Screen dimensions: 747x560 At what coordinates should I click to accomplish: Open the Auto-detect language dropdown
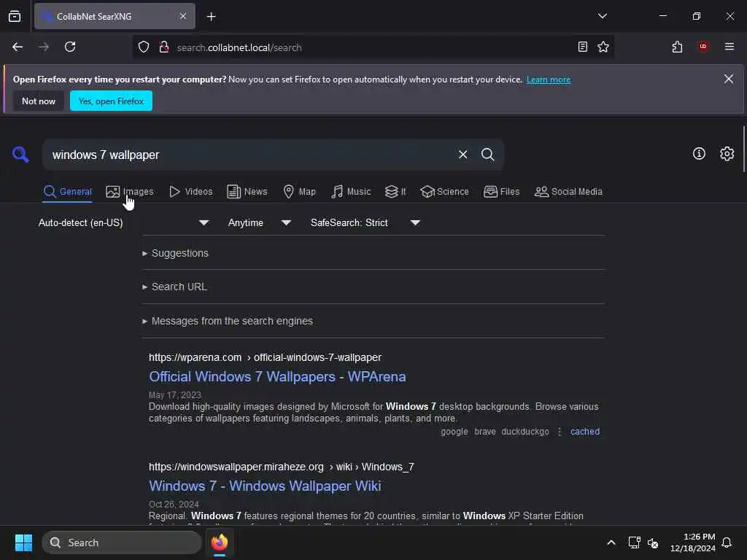click(x=124, y=222)
